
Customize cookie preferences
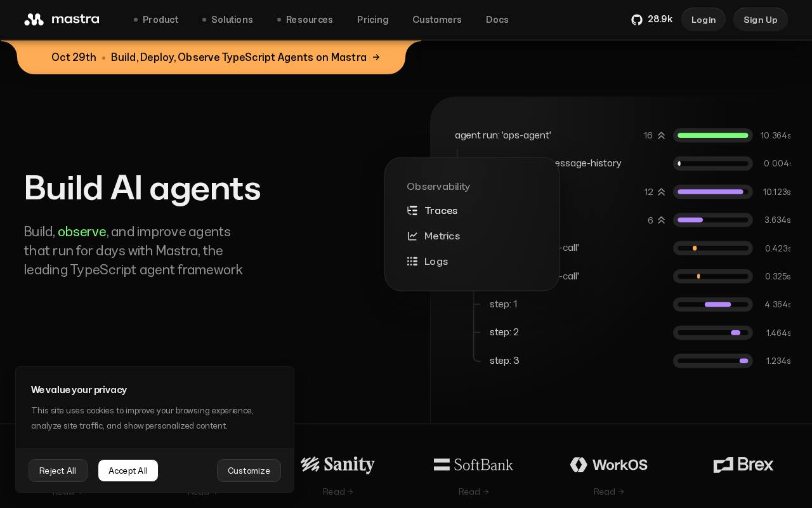(x=249, y=471)
